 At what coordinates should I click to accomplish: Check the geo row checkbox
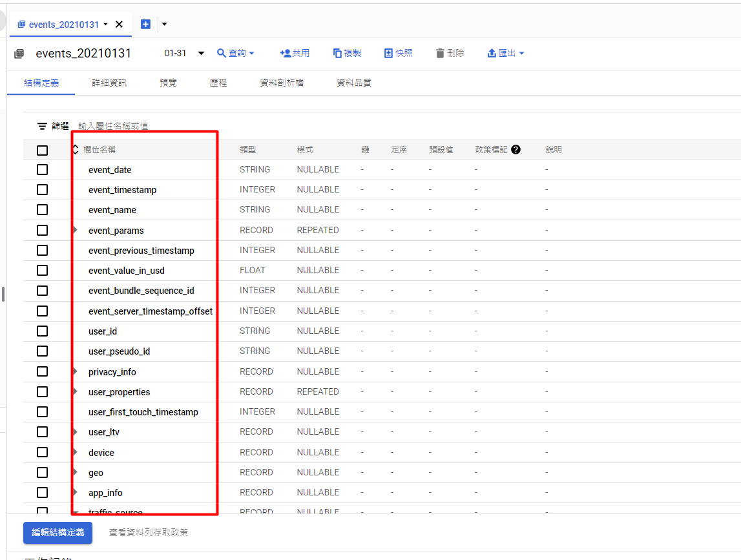42,473
